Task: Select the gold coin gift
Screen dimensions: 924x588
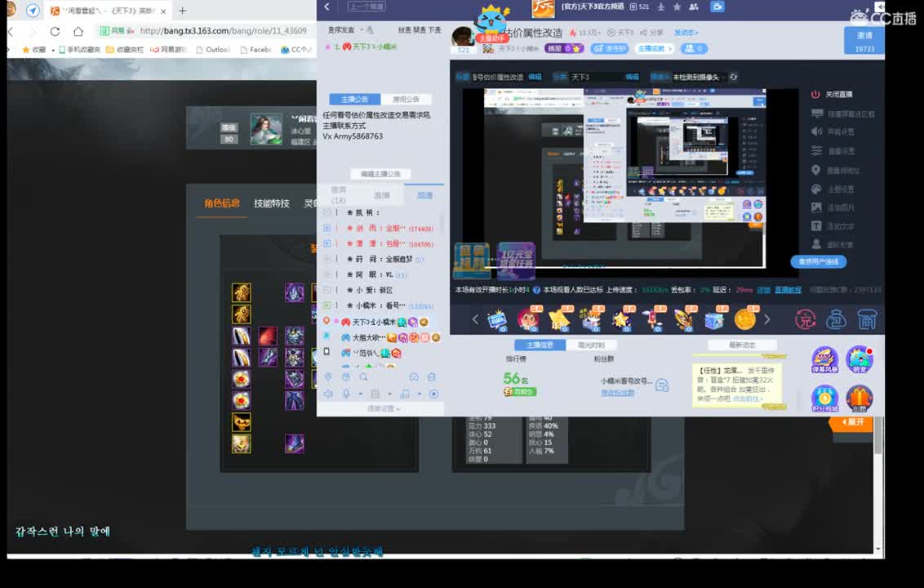Action: (745, 318)
